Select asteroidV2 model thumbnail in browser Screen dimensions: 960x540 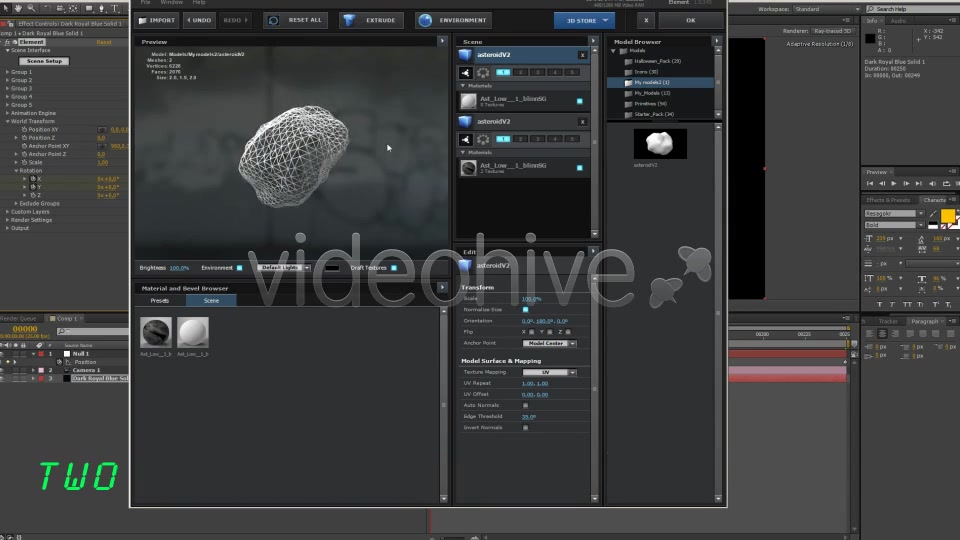point(659,144)
